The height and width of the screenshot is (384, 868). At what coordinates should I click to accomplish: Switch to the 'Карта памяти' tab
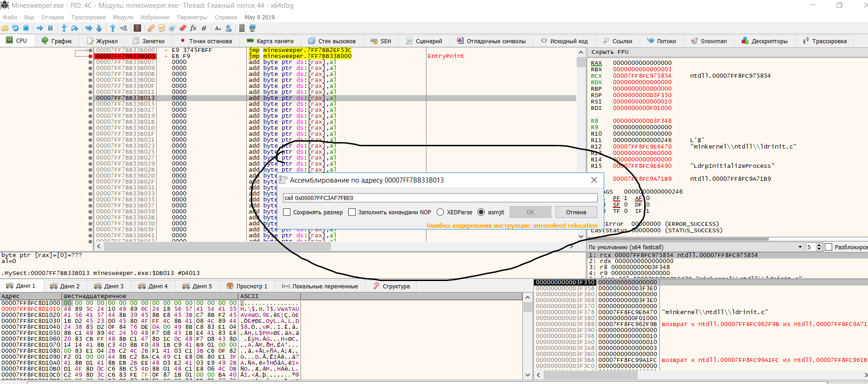[x=270, y=41]
